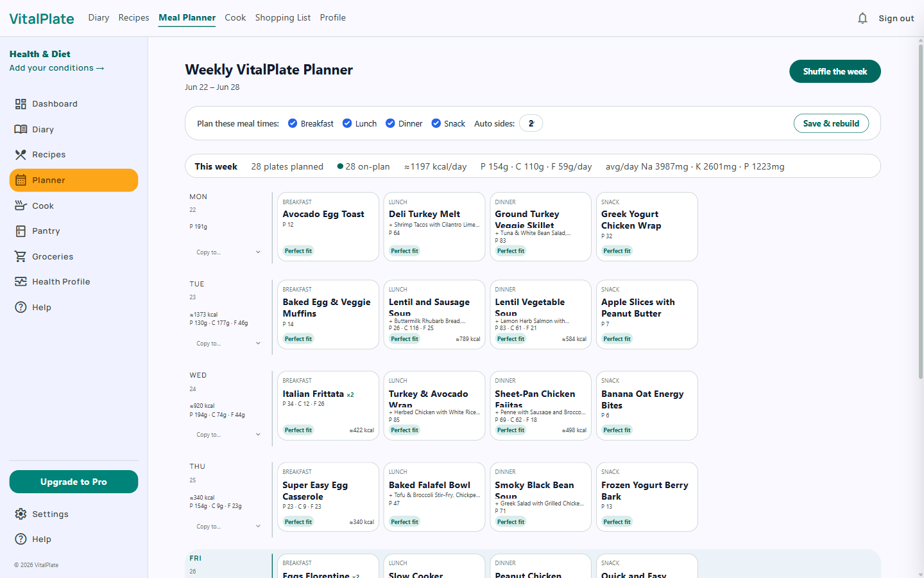The height and width of the screenshot is (578, 924).
Task: Open Monday's Copy to dropdown
Action: coord(228,252)
